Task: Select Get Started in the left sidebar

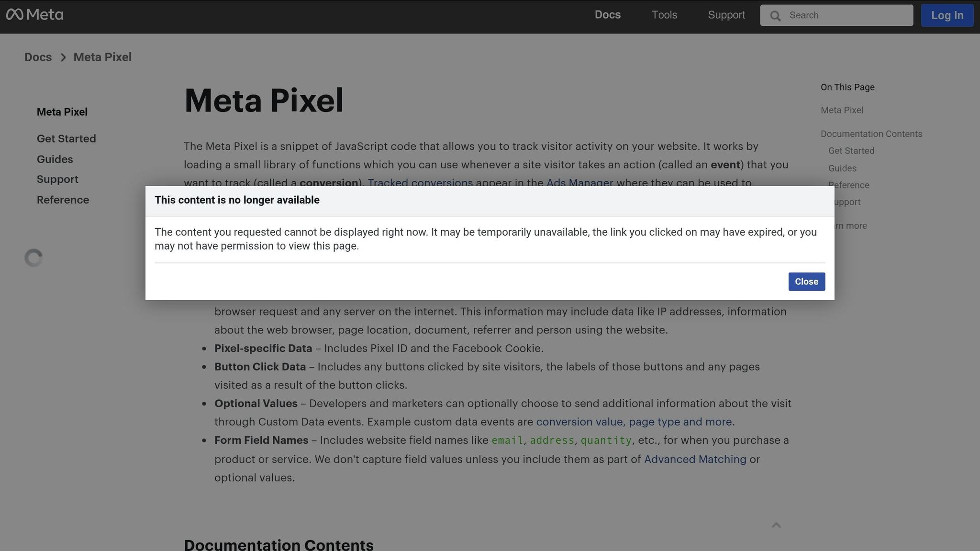Action: click(x=67, y=139)
